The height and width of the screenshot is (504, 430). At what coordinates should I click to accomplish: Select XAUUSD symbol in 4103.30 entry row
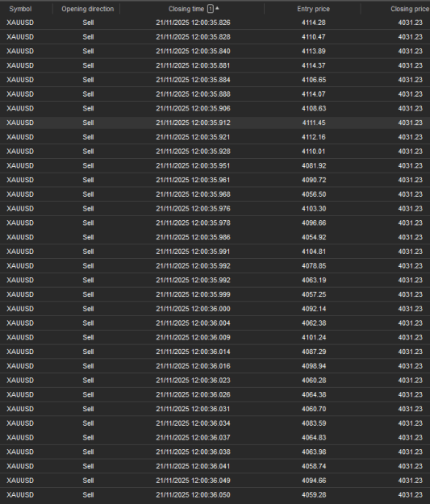(x=20, y=209)
